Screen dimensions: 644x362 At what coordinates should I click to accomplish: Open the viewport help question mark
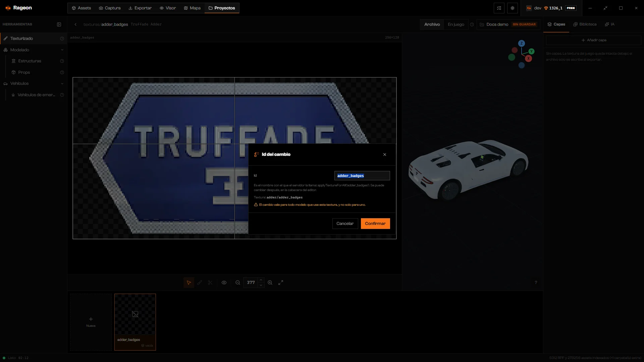(536, 283)
